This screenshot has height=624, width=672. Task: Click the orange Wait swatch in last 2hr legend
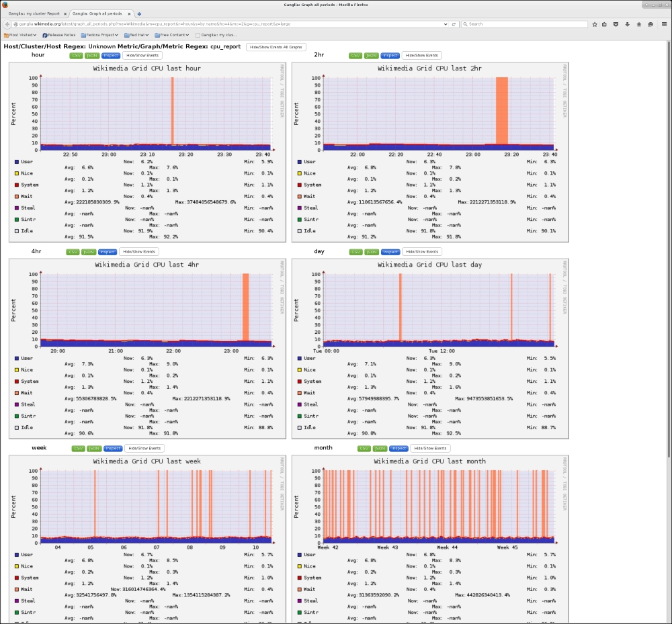coord(300,197)
